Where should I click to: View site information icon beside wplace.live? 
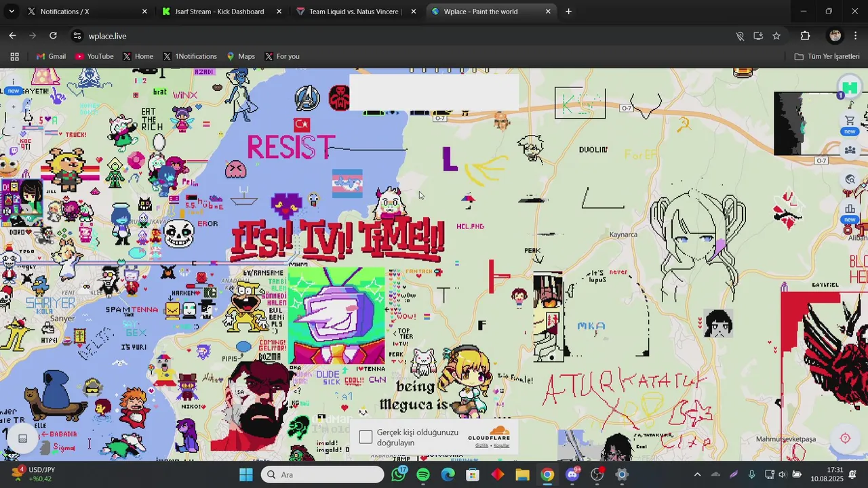pyautogui.click(x=77, y=36)
